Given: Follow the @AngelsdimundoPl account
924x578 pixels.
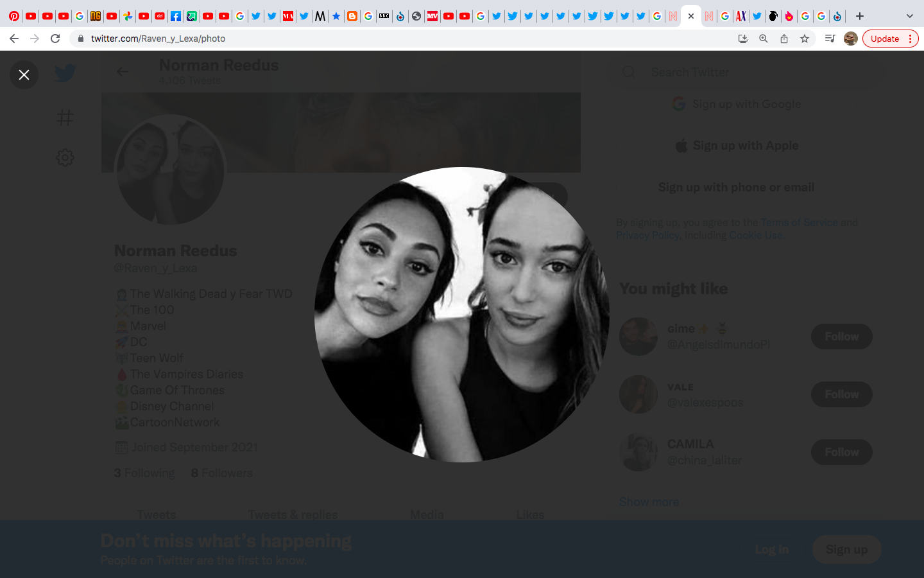Looking at the screenshot, I should [841, 337].
